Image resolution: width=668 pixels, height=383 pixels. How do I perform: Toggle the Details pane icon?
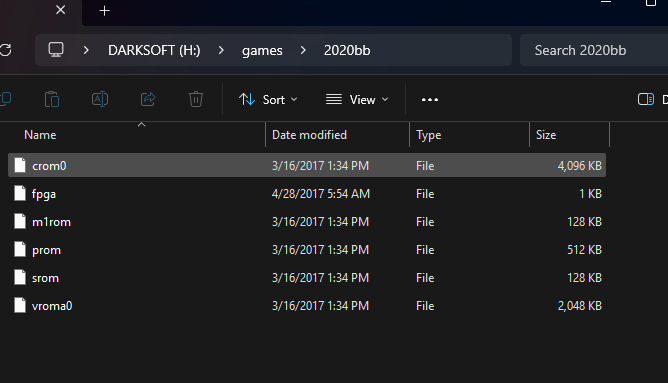646,99
